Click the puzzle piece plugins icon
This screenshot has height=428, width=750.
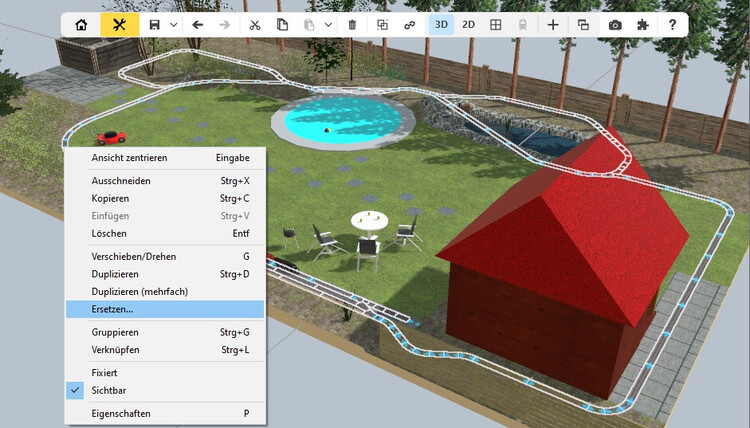(643, 25)
